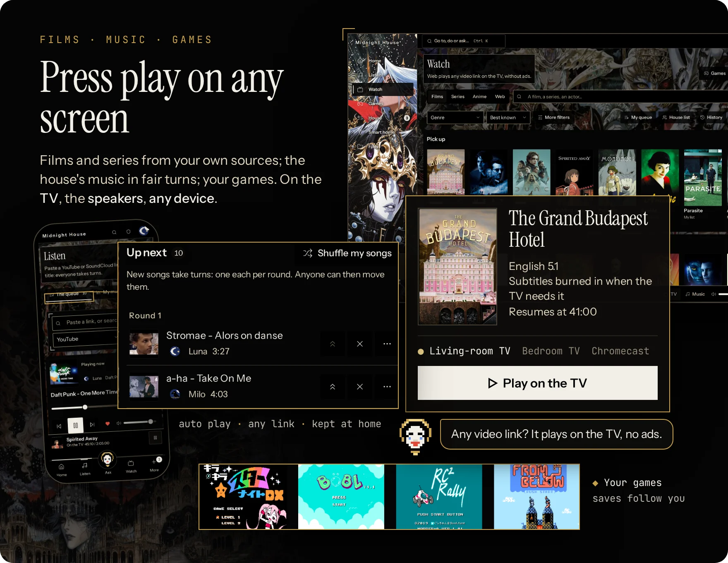Tap More in the phone bottom nav
Screen dimensions: 728x563
[x=155, y=464]
